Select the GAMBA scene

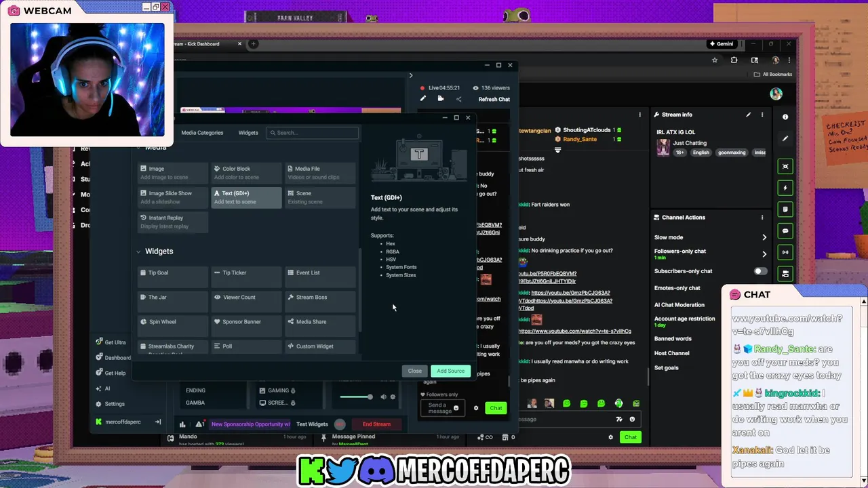point(195,403)
